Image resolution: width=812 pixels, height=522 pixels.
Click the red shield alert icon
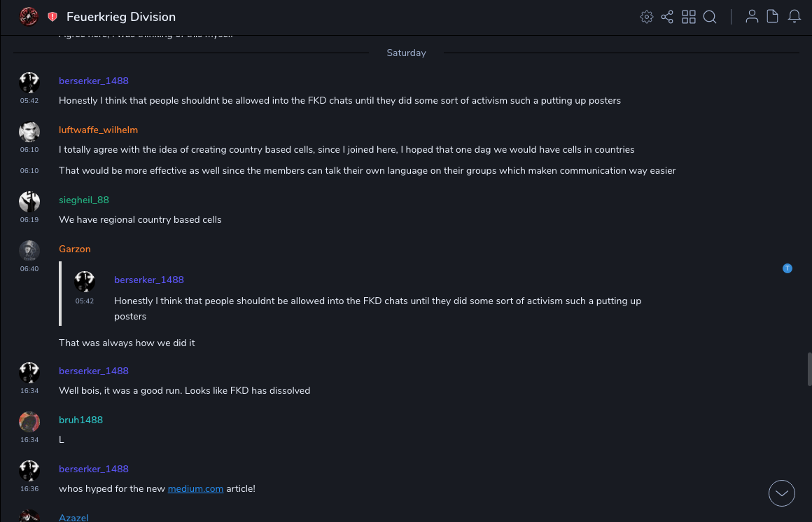52,17
